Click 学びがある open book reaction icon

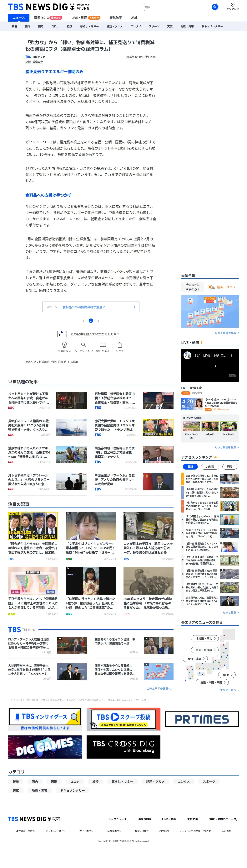click(x=103, y=345)
